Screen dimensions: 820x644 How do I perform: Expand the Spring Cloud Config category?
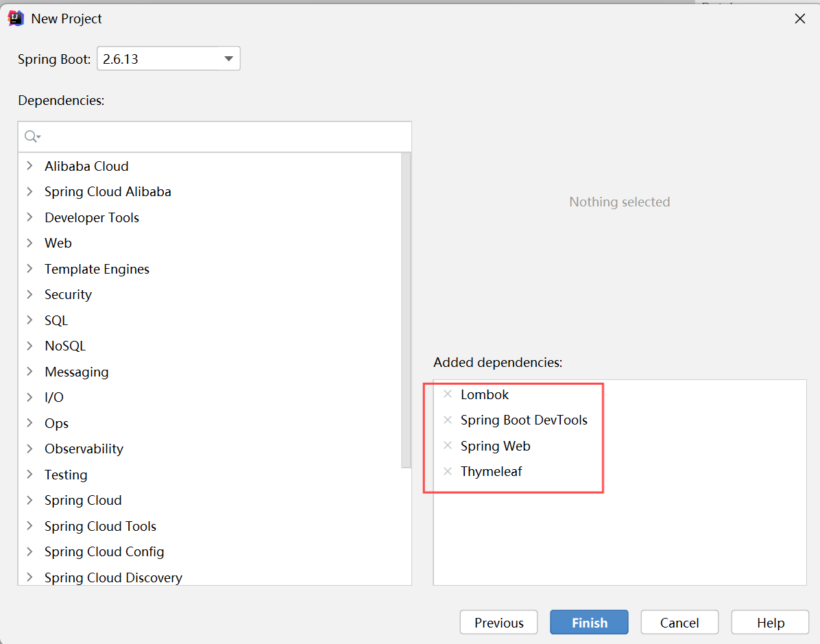click(29, 551)
